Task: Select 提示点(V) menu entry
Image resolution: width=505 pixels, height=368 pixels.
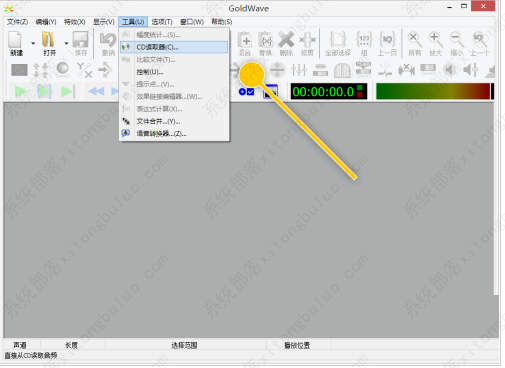Action: [x=174, y=84]
